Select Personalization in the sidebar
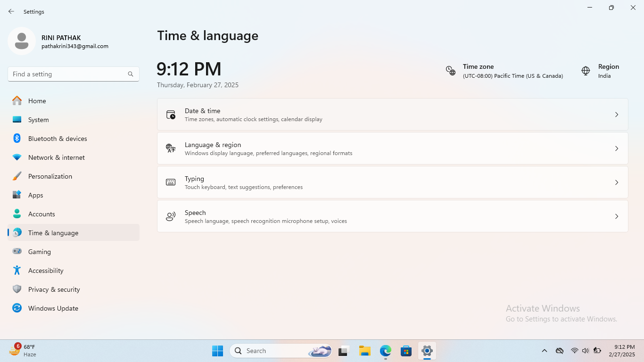The width and height of the screenshot is (644, 362). 74,176
